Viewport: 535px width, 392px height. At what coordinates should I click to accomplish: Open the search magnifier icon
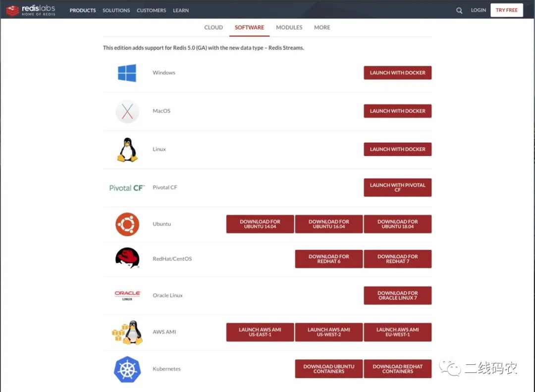459,10
